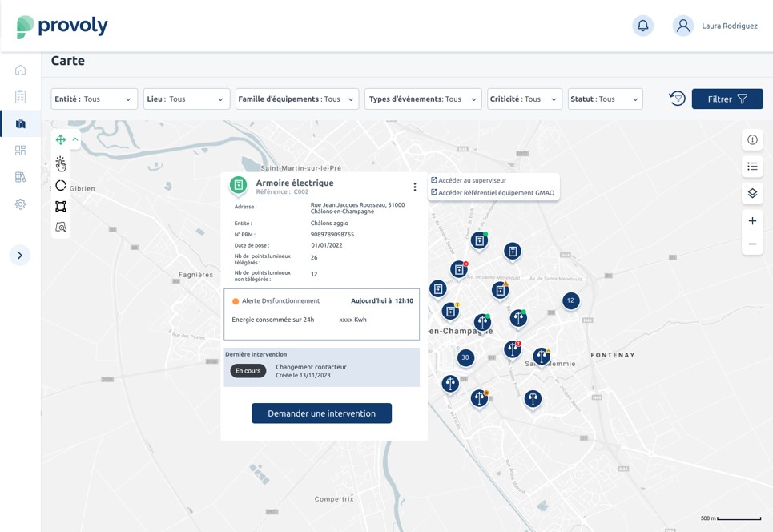
Task: Expand the sidebar with arrow button
Action: click(x=20, y=256)
